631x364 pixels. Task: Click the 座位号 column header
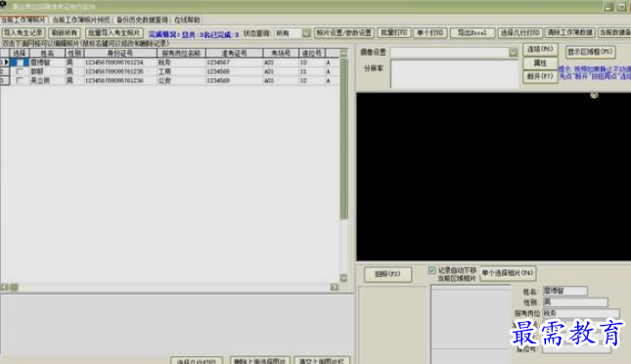pos(312,53)
